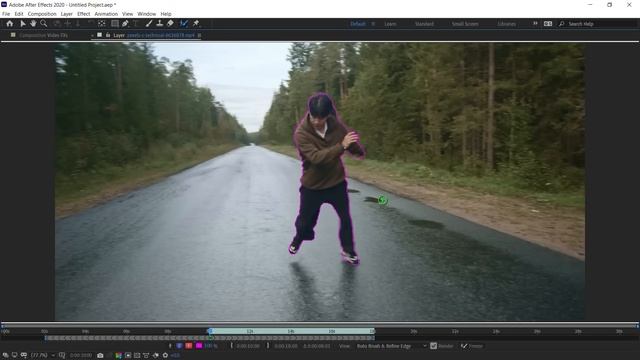
Task: Click the +0.0 exposure value
Action: (175, 356)
